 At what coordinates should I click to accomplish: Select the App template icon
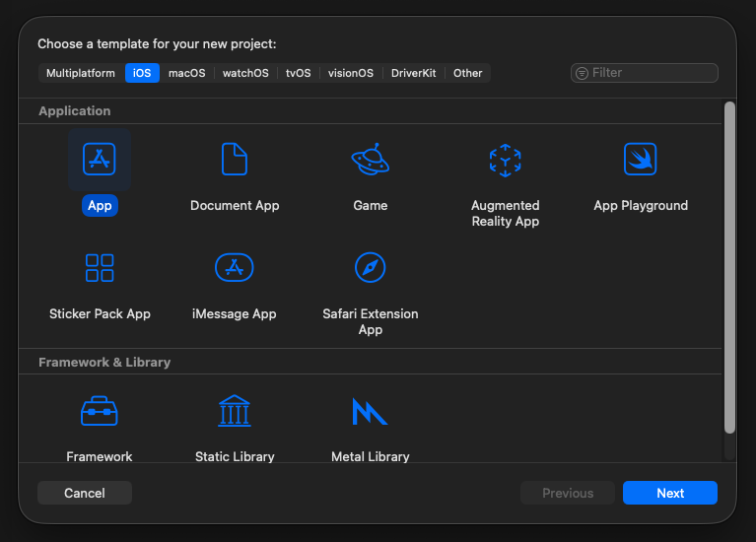tap(100, 159)
